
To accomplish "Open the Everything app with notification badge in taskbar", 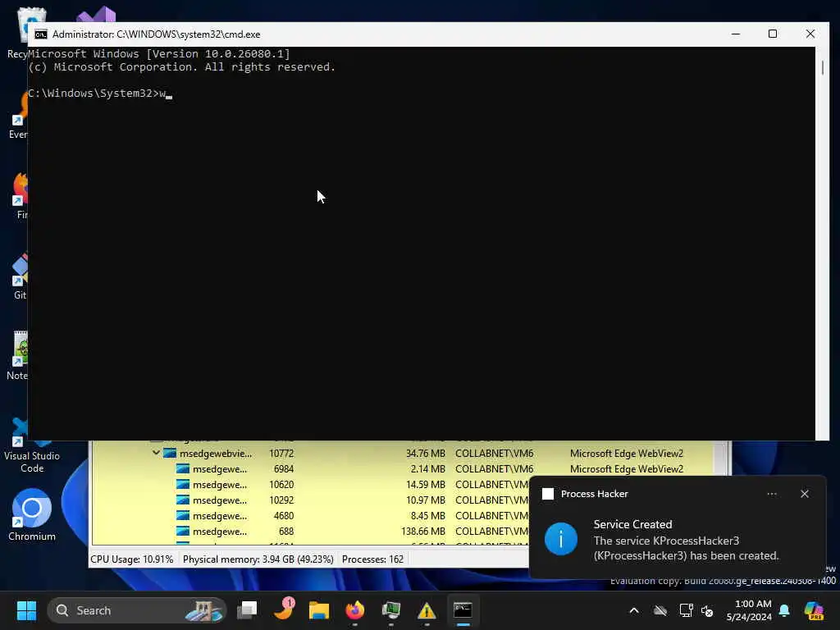I will click(283, 610).
